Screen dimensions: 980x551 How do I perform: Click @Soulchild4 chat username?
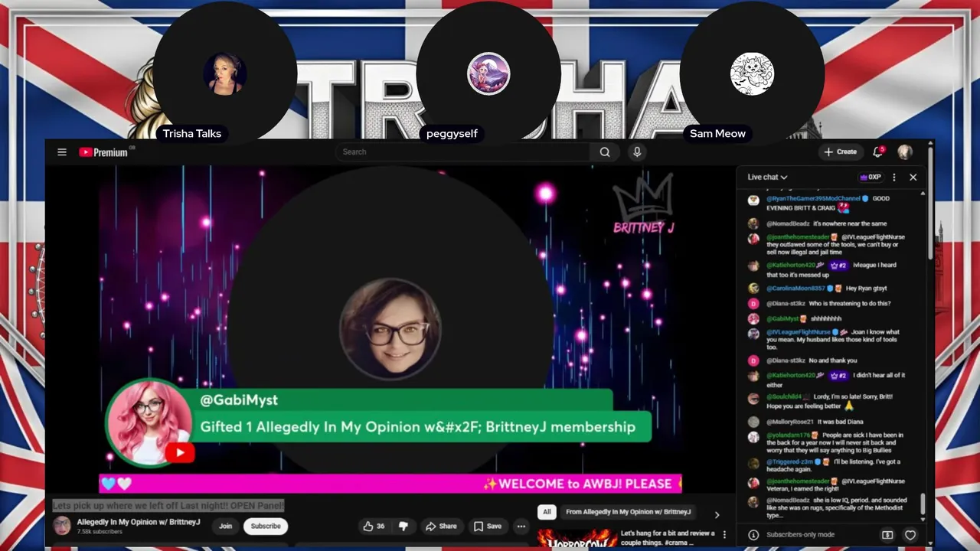point(784,396)
